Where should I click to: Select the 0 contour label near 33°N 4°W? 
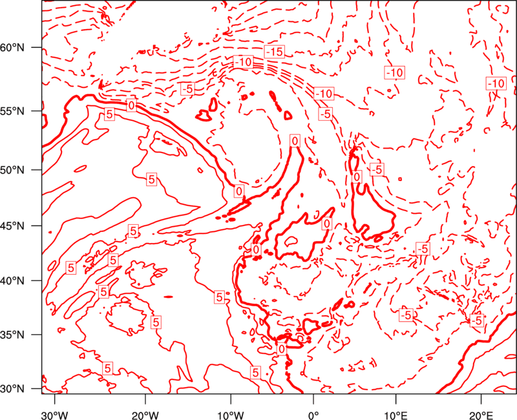281,349
